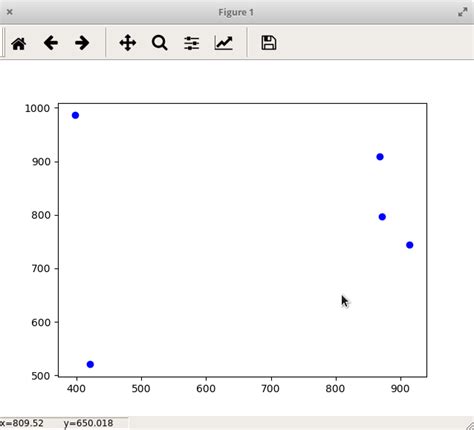Close the Figure 1 window
The image size is (474, 430).
(x=10, y=12)
